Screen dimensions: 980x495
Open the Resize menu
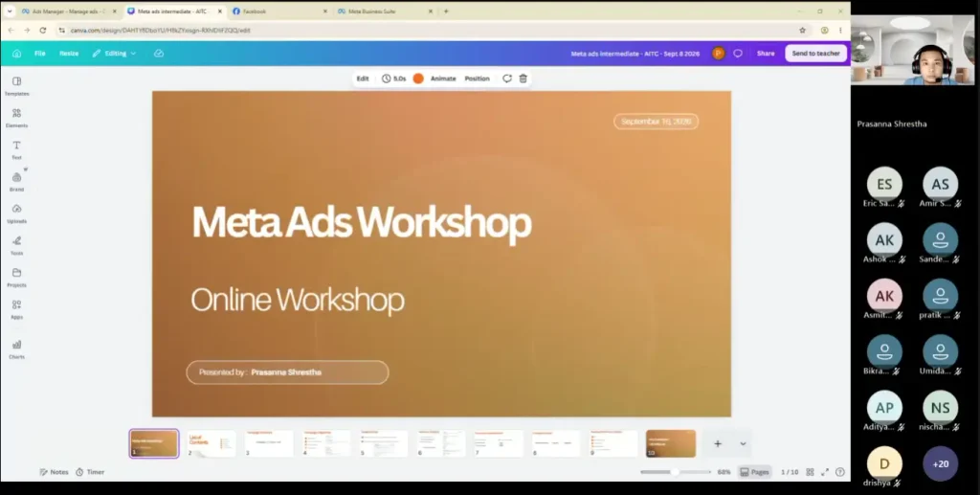[69, 53]
